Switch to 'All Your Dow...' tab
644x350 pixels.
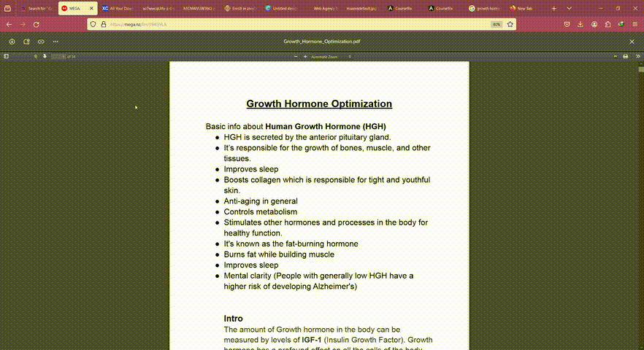click(118, 8)
